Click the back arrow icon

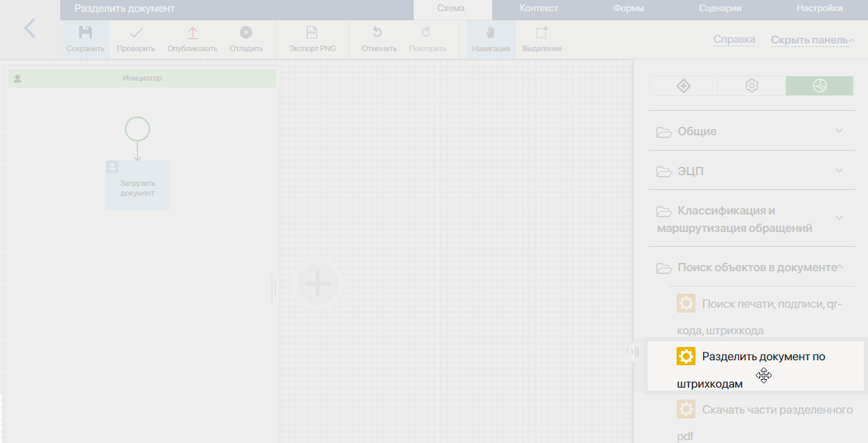point(29,29)
